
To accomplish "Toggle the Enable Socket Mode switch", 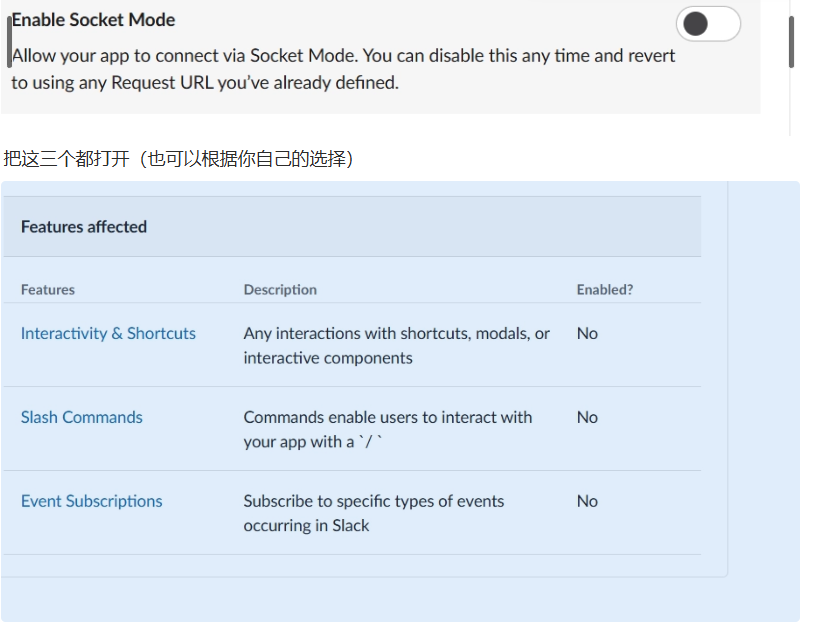I will 708,24.
